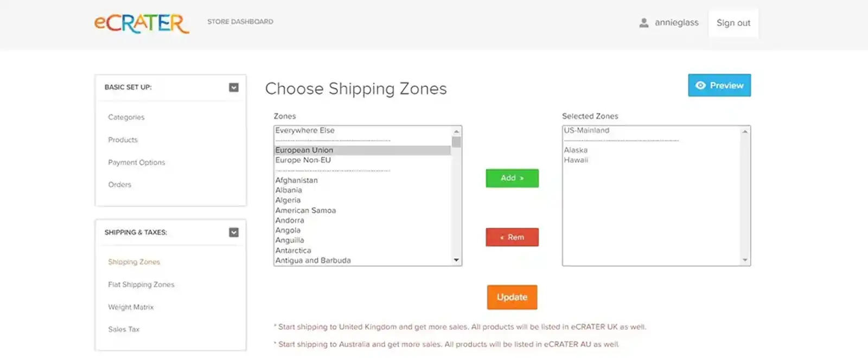Click the Sign out button
Viewport: 868px width, 358px height.
tap(733, 23)
